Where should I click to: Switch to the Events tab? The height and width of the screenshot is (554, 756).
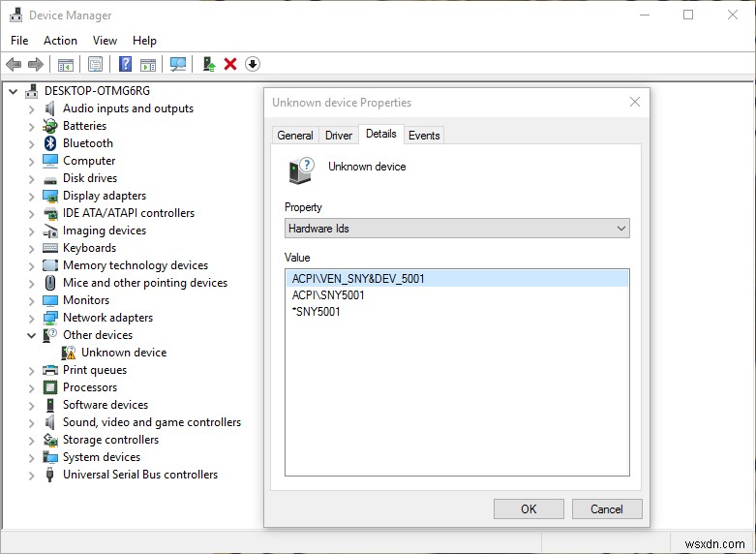[424, 136]
